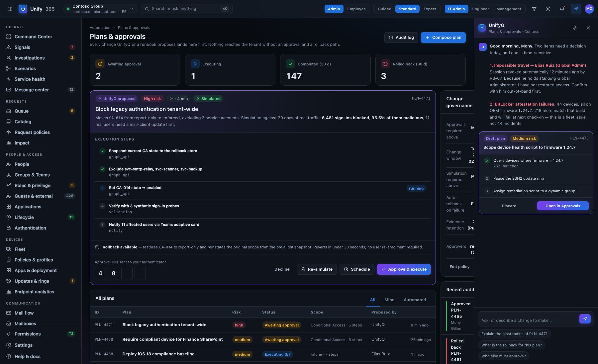Discard the draft plan PLN-4473
This screenshot has height=364, width=598.
pos(509,206)
